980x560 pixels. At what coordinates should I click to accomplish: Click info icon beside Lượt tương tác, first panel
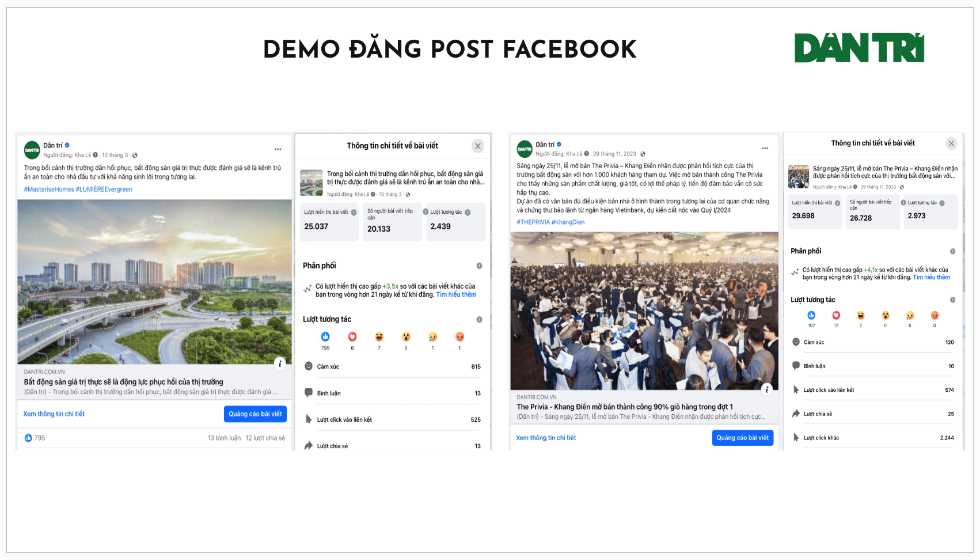pos(479,319)
